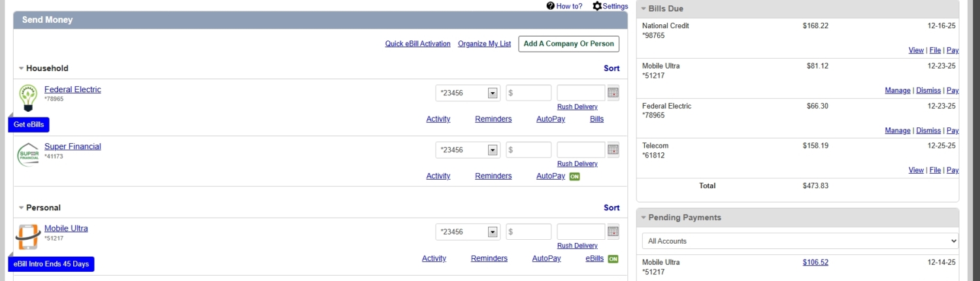Click the Federal Electric lightbulb logo
This screenshot has height=281, width=980.
(x=27, y=98)
